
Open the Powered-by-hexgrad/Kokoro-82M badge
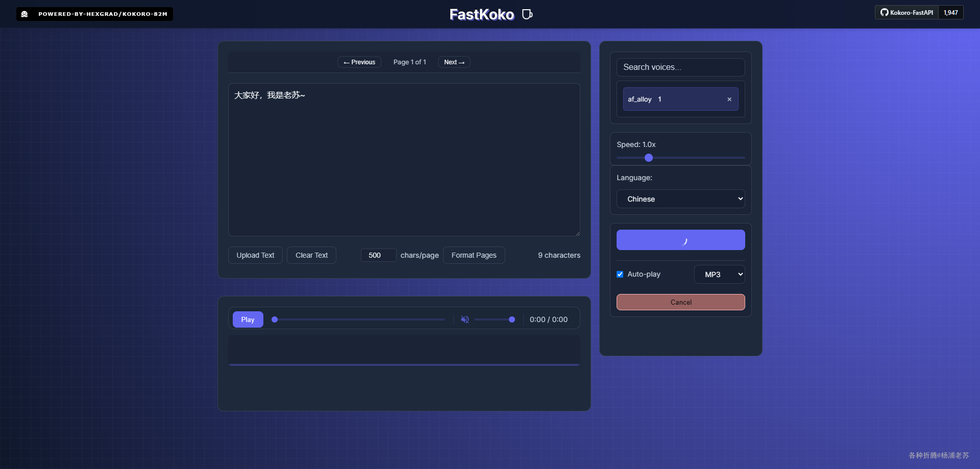point(94,14)
